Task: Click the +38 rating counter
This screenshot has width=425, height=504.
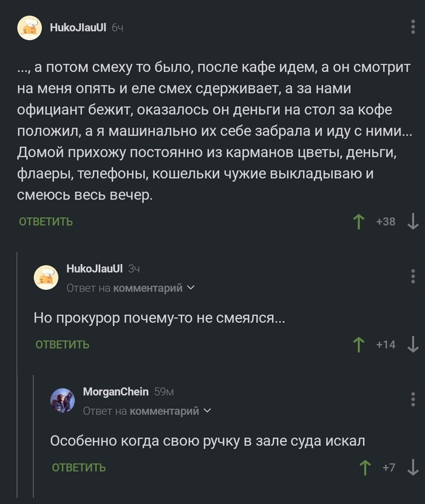Action: tap(384, 221)
